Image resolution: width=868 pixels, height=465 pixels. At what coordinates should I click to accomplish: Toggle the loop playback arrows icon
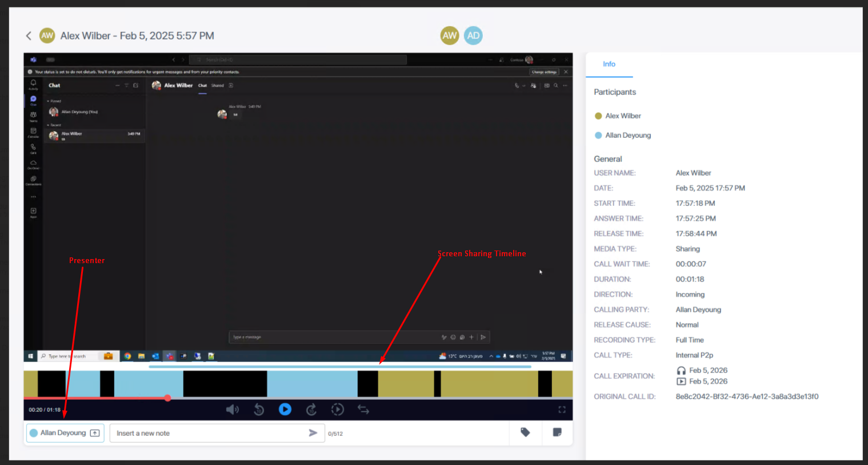click(363, 410)
